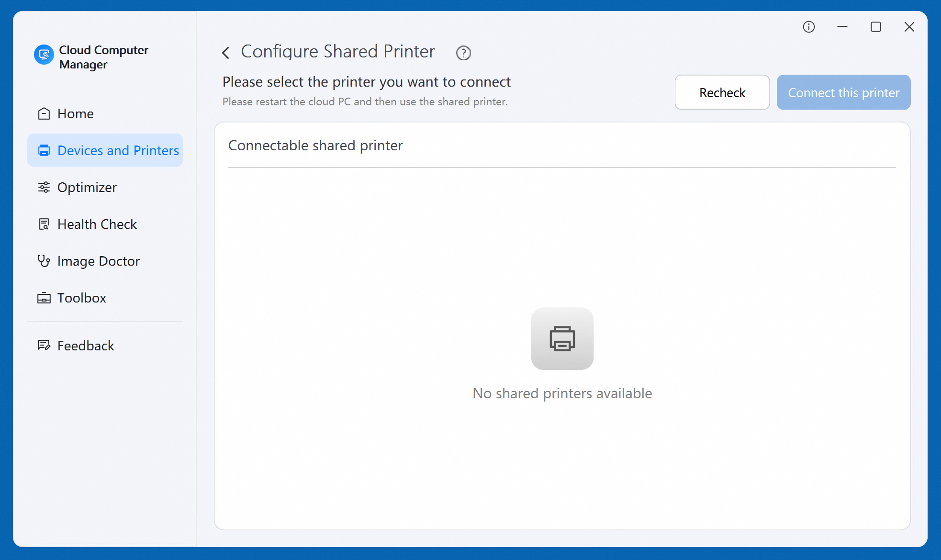Open the help question mark icon
This screenshot has height=560, width=941.
(x=463, y=53)
